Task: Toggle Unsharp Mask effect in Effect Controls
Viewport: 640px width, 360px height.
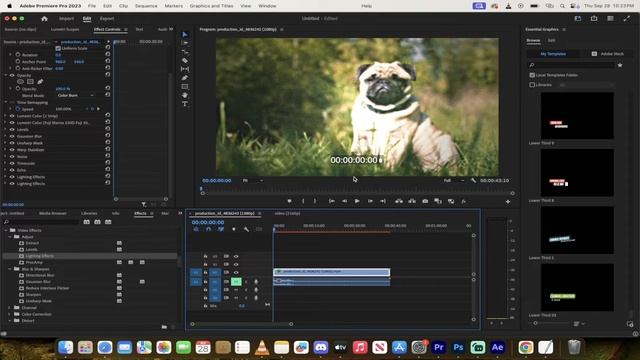Action: tap(12, 143)
